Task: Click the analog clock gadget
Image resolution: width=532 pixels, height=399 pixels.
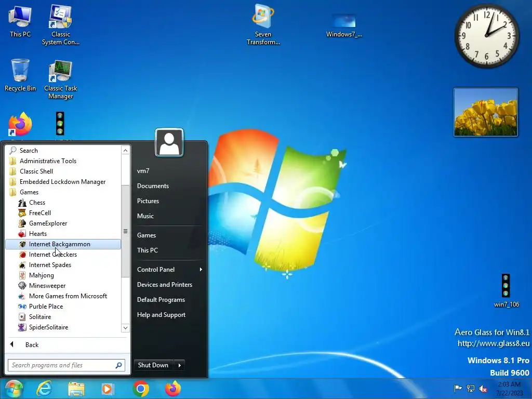Action: tap(486, 36)
